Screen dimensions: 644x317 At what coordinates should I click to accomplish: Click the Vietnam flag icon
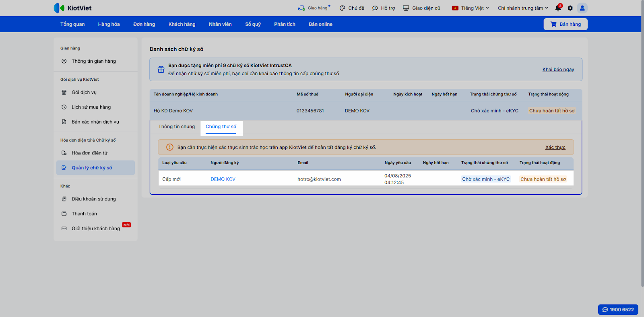coord(455,8)
